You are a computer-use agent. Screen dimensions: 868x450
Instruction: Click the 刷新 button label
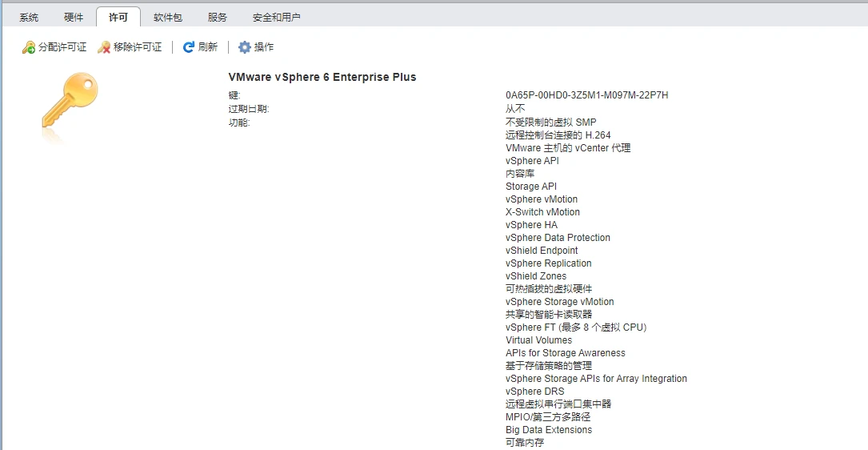207,47
